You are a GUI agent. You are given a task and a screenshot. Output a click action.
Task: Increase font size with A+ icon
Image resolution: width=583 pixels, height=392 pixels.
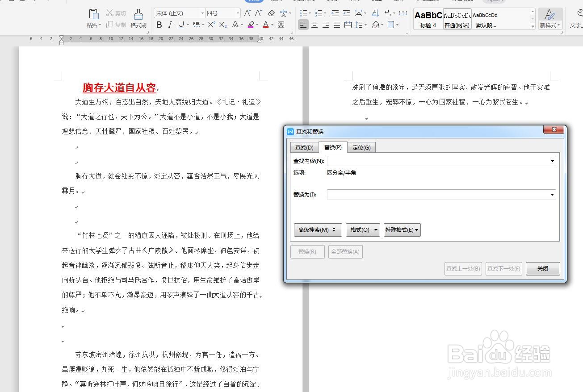pyautogui.click(x=247, y=13)
